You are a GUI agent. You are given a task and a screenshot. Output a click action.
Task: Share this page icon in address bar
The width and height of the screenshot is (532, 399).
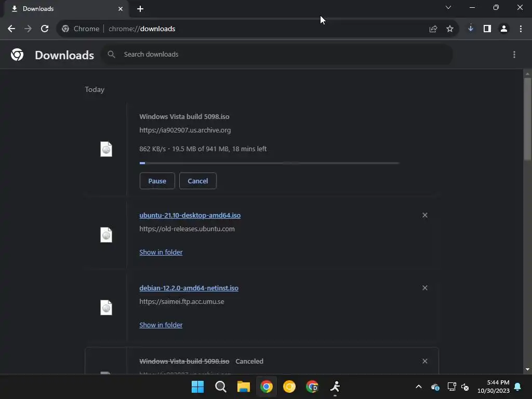click(433, 29)
